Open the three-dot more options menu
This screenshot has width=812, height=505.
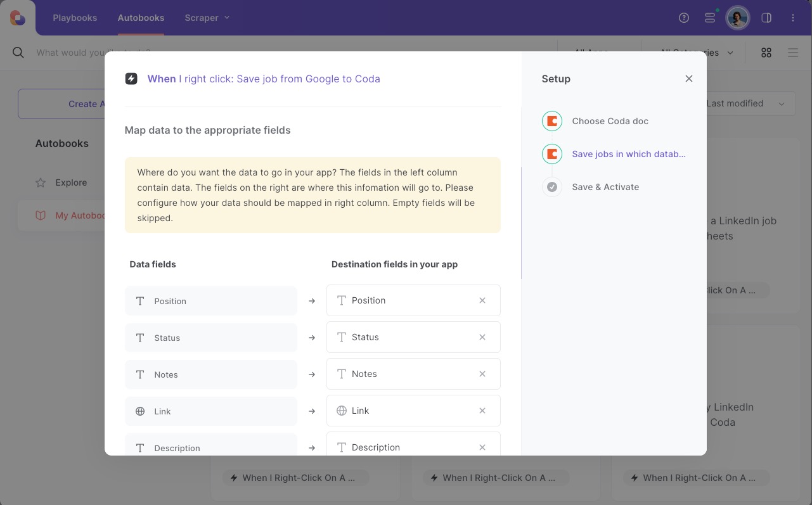(793, 18)
